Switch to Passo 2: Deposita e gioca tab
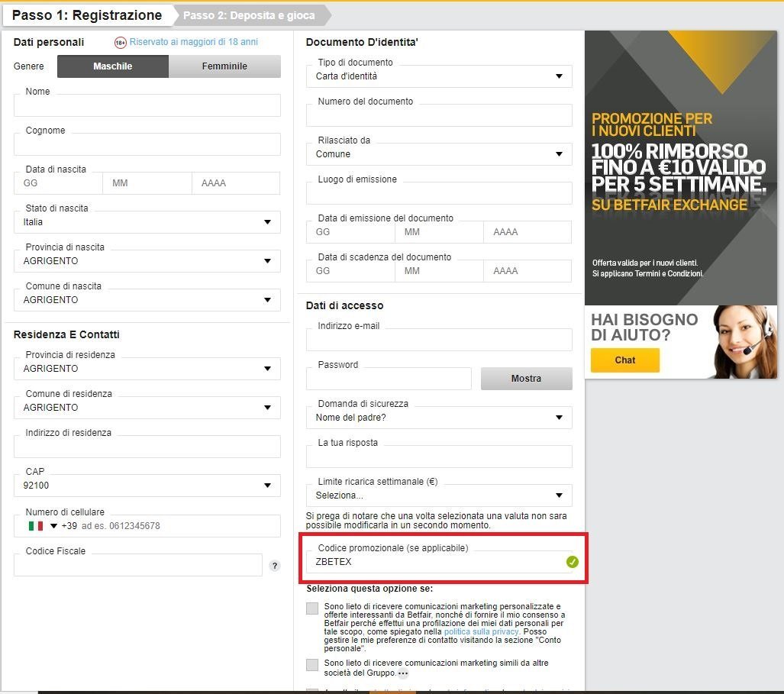This screenshot has width=784, height=694. coord(249,15)
